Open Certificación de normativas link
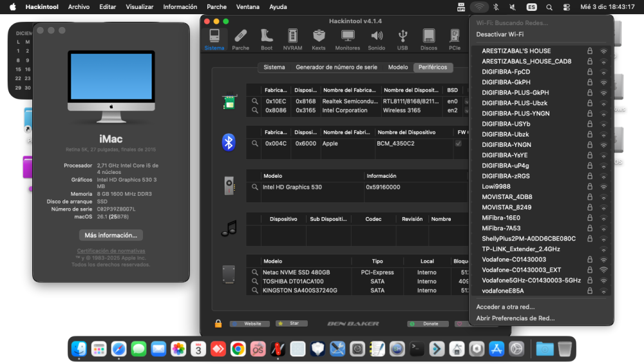The height and width of the screenshot is (364, 644). click(111, 251)
